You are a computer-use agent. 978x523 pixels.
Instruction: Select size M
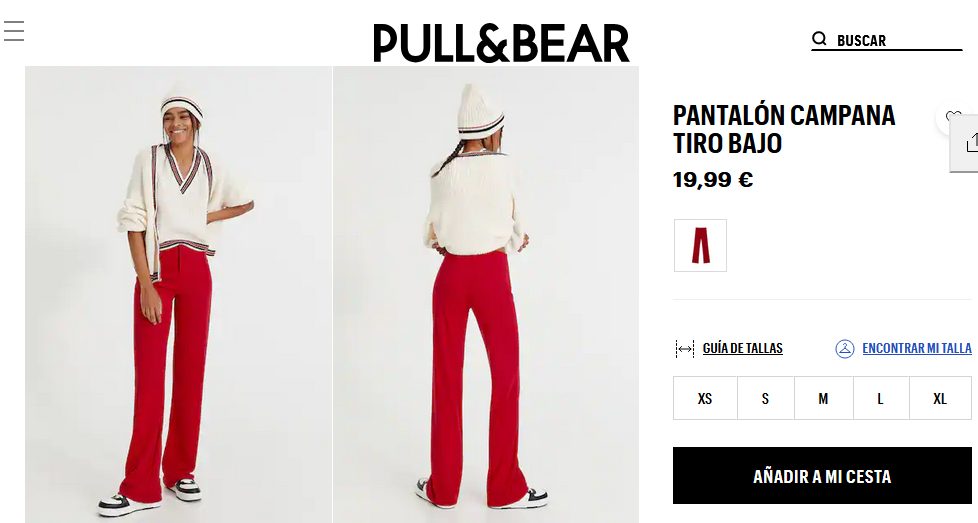pos(823,398)
